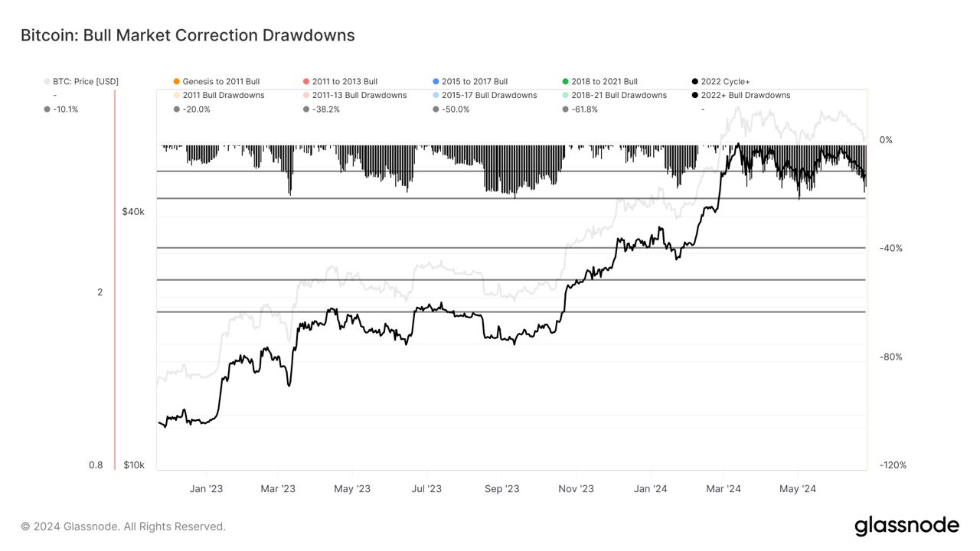Screen dimensions: 980x551
Task: Toggle the -50.0% level legend entry
Action: (456, 109)
